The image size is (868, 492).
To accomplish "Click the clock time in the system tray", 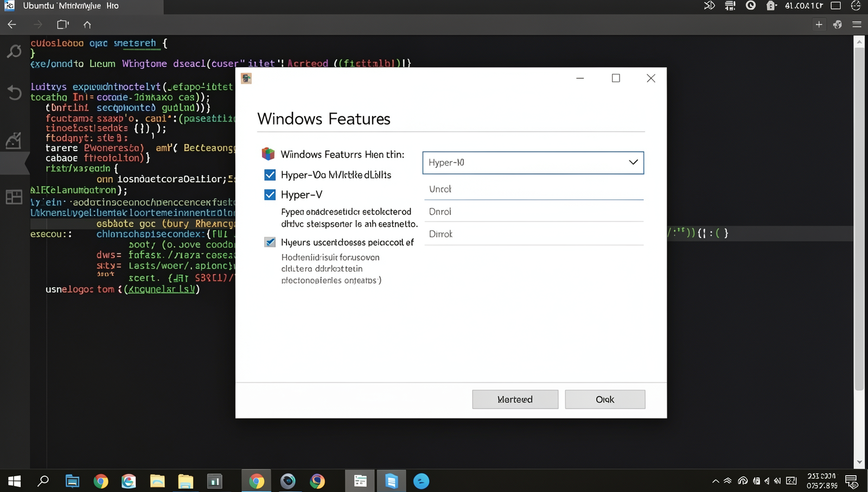I will pos(821,481).
